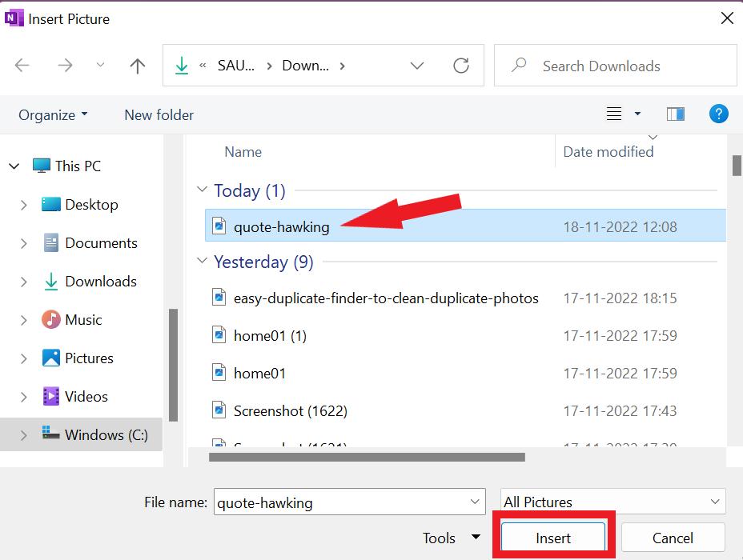Click the horizontal scrollbar of file list
The image size is (743, 560).
pos(366,458)
